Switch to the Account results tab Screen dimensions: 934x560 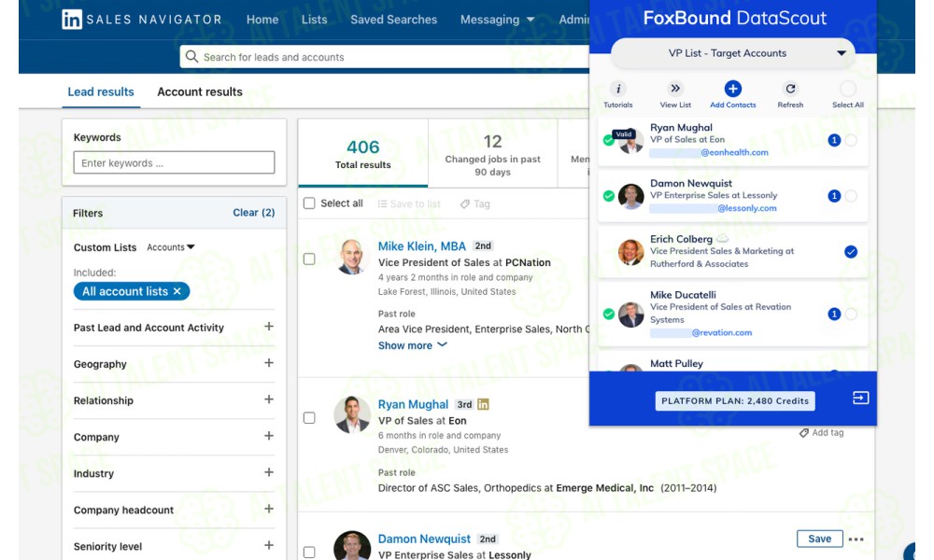[200, 91]
